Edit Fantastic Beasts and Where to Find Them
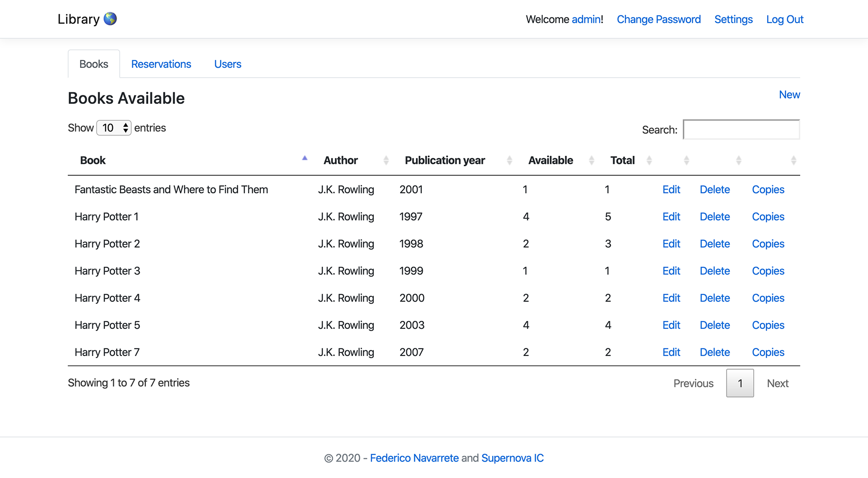The height and width of the screenshot is (478, 868). point(671,189)
